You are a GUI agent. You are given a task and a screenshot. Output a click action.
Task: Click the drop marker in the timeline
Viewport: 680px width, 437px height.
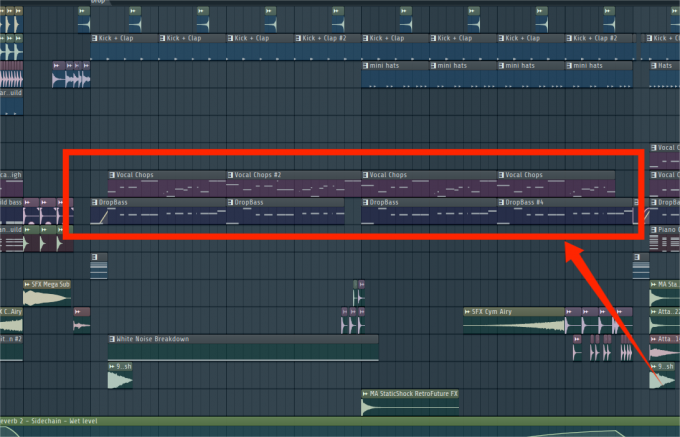pyautogui.click(x=98, y=2)
